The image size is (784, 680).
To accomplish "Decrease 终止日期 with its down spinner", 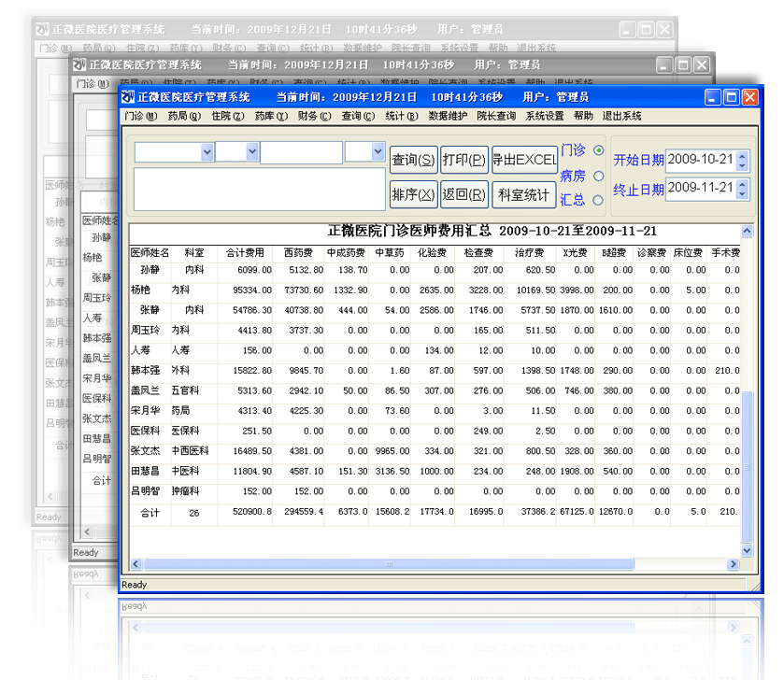I will tap(743, 194).
